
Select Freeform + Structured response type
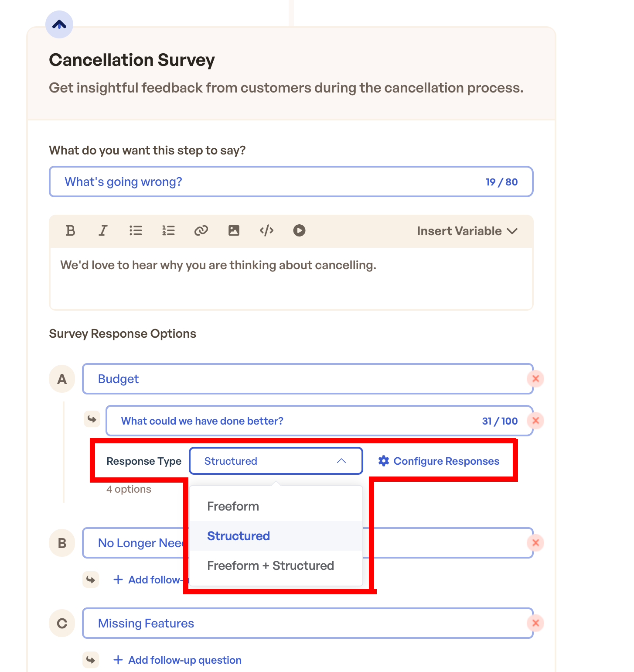pos(270,566)
